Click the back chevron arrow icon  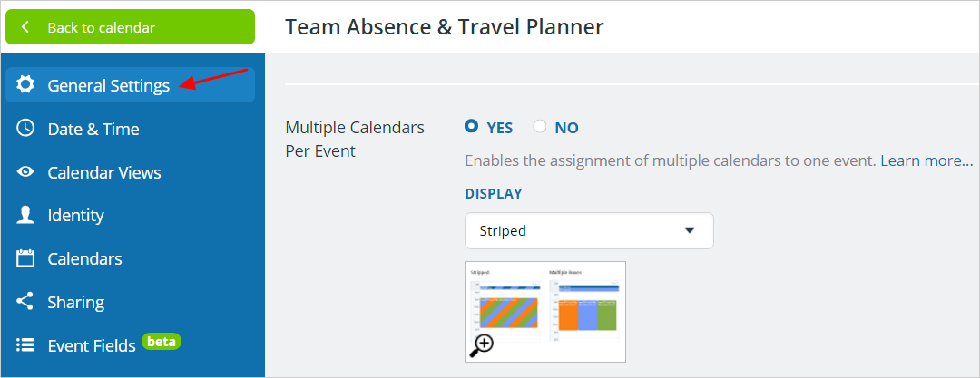pyautogui.click(x=25, y=27)
